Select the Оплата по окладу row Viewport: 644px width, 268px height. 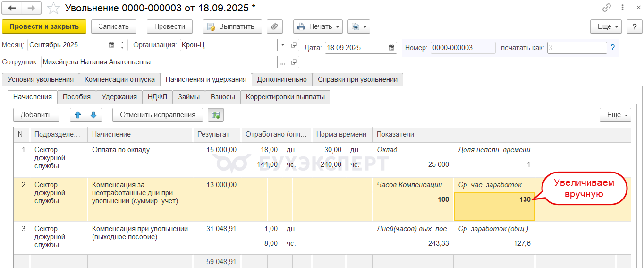[322, 160]
